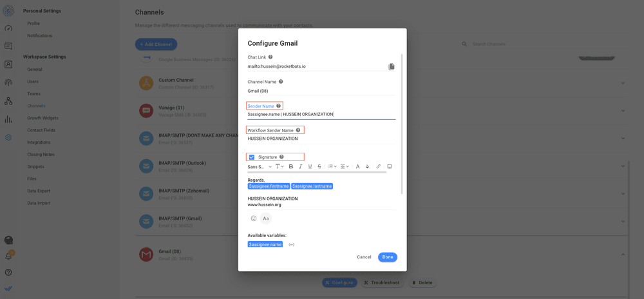The width and height of the screenshot is (644, 299).
Task: Click the help icon beside Sender Name
Action: click(278, 106)
